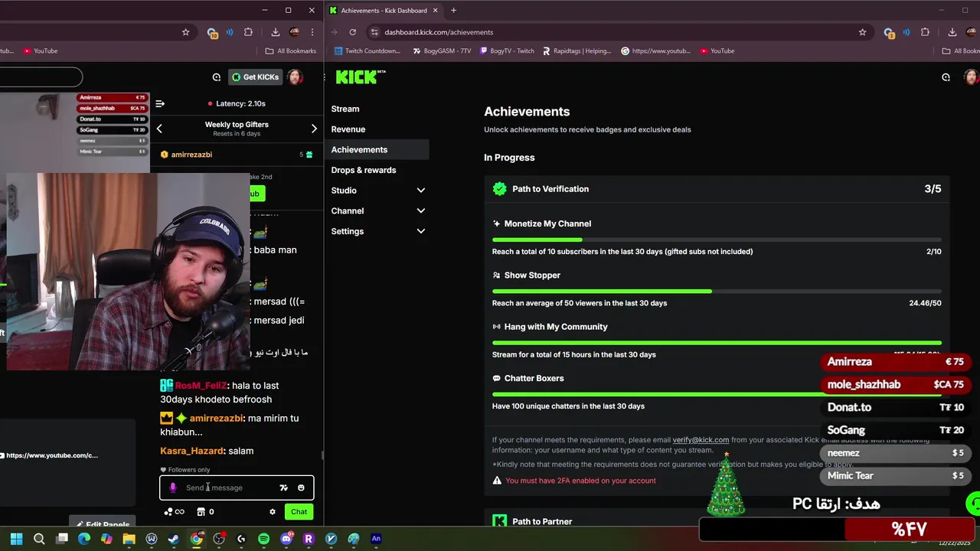Open downloads icon in dashboard window
This screenshot has height=551, width=980.
(952, 32)
